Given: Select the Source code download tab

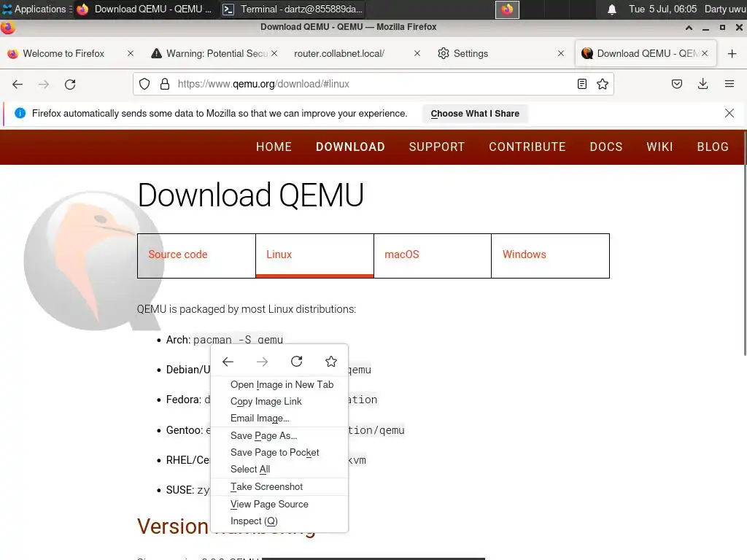Looking at the screenshot, I should pos(196,256).
